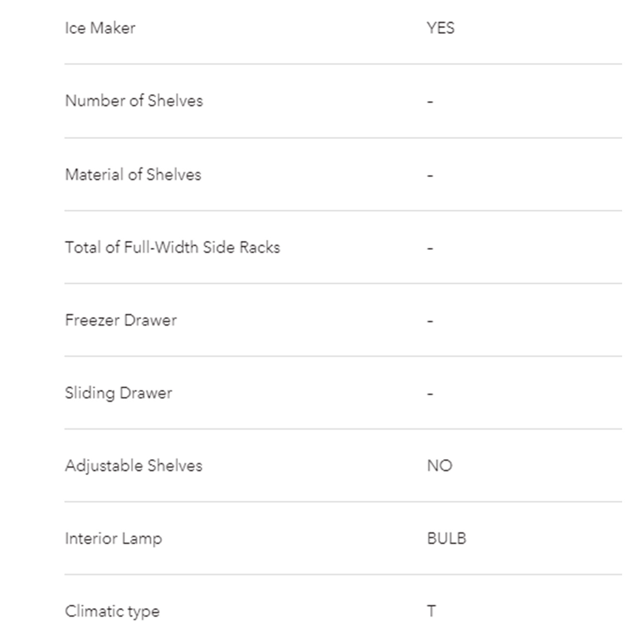
Task: Click the Interior Lamp label
Action: [x=113, y=539]
